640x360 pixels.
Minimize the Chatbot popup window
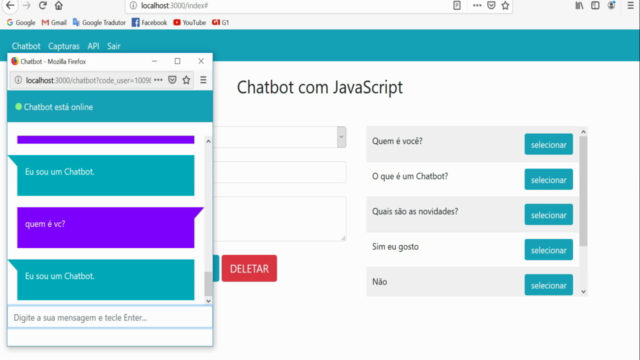pyautogui.click(x=154, y=61)
